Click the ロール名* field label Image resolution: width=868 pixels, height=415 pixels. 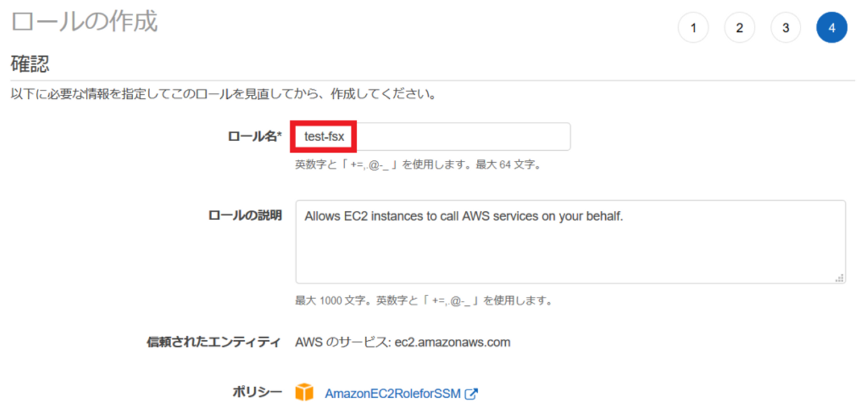point(254,137)
